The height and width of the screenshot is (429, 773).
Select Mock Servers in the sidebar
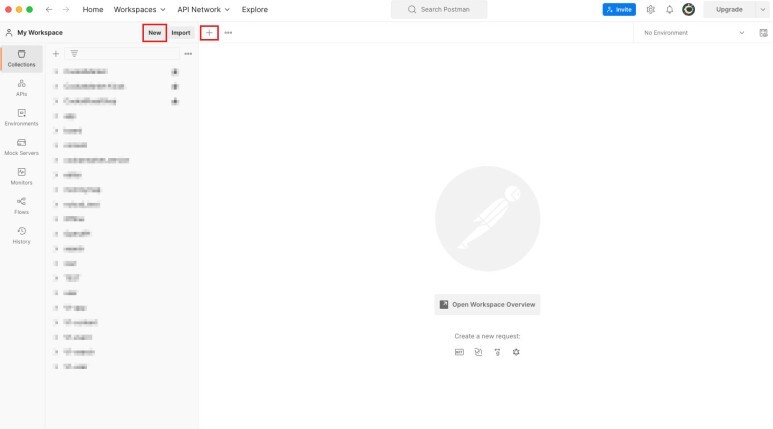[x=22, y=147]
